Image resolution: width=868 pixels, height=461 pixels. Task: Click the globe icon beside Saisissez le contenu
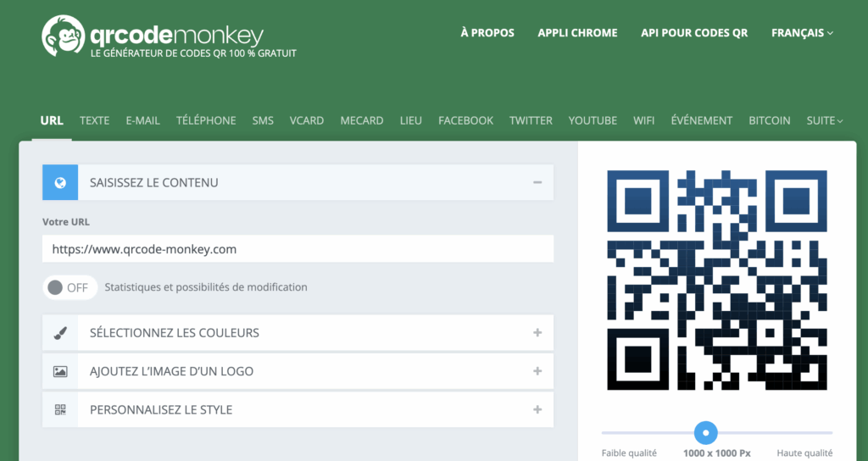click(60, 183)
